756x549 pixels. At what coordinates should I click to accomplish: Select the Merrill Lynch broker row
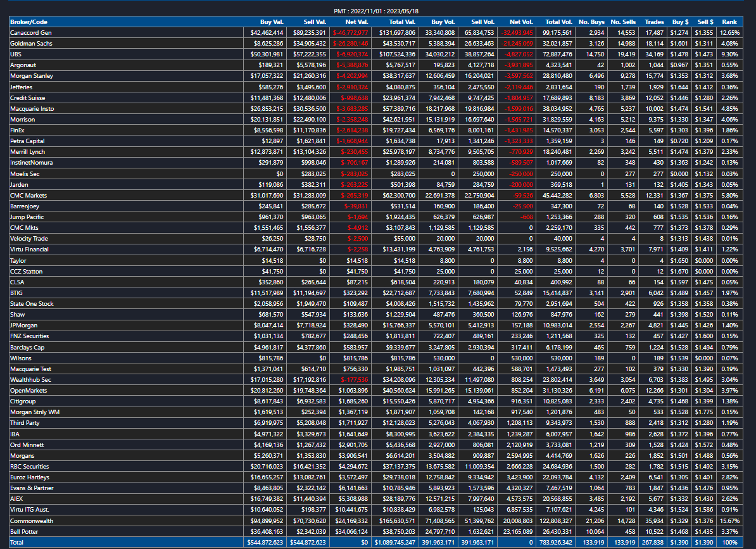click(x=376, y=152)
